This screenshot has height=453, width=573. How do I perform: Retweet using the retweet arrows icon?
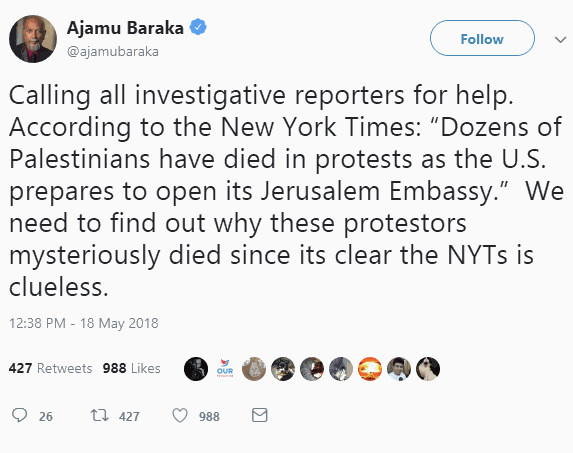99,415
